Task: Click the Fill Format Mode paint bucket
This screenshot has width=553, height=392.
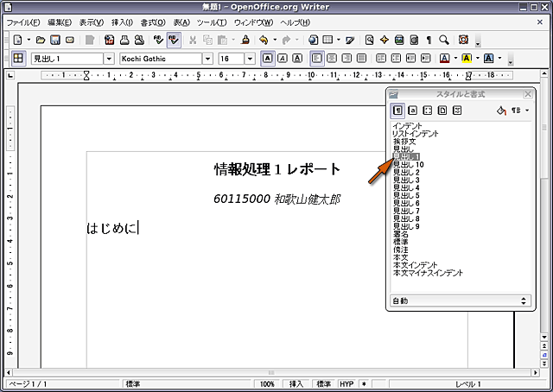Action: (501, 111)
